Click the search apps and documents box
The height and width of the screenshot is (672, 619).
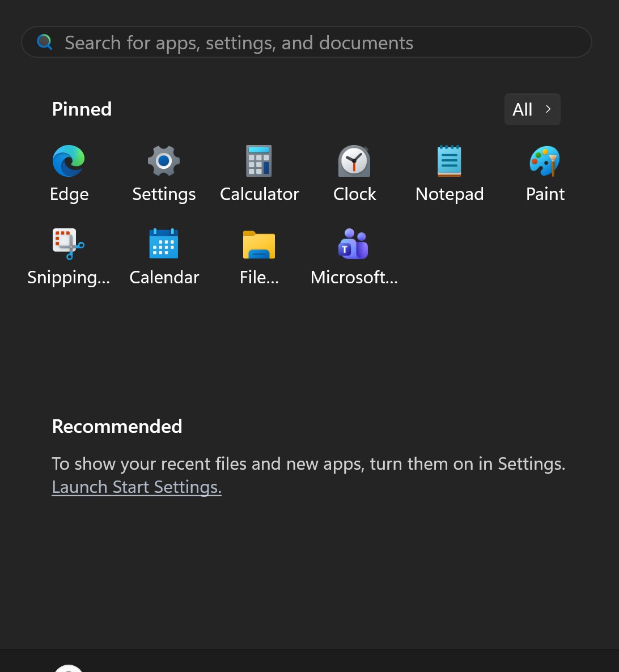[306, 42]
